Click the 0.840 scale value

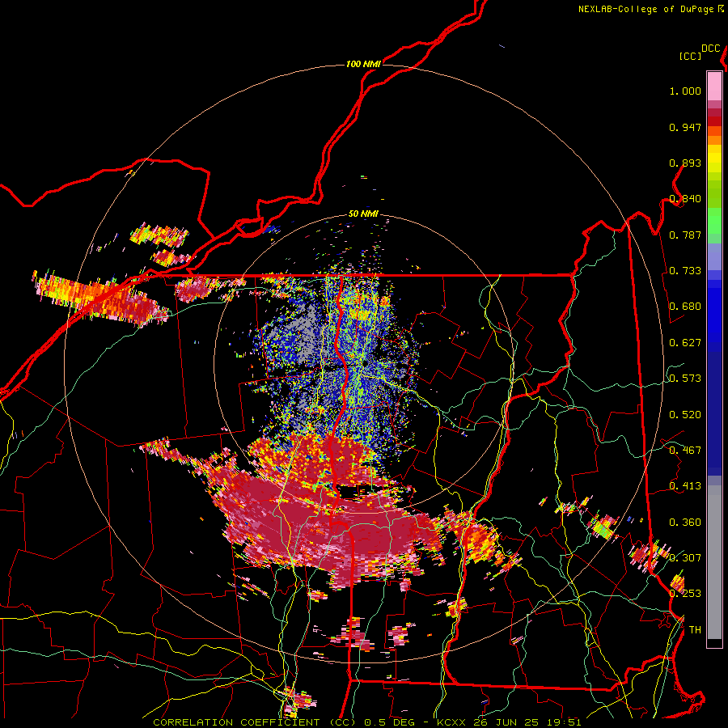tap(685, 199)
